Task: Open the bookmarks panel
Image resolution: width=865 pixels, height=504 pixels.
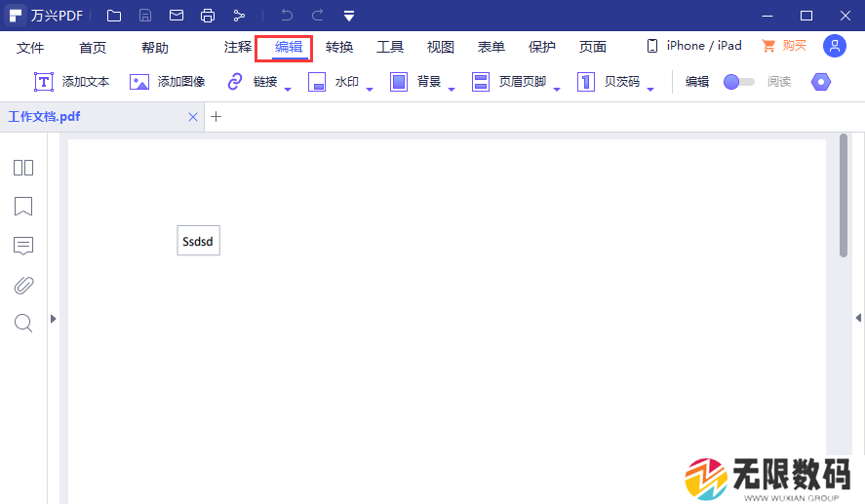Action: click(x=23, y=207)
